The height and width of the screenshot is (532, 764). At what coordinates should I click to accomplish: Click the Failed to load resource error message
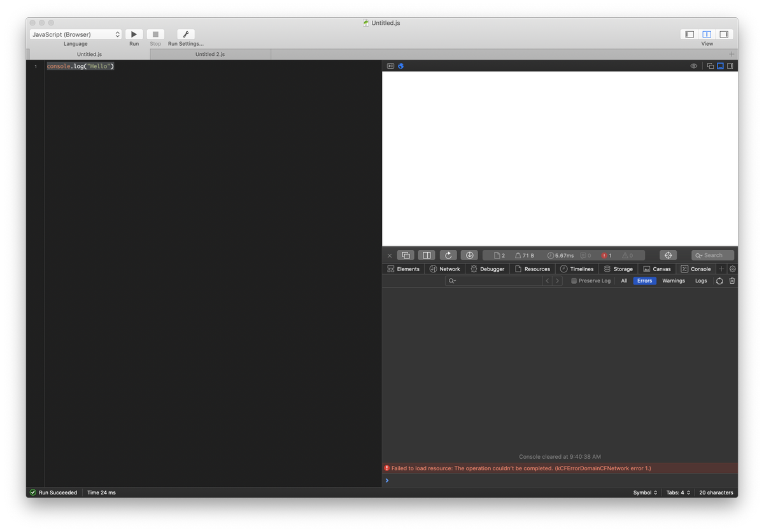point(560,468)
